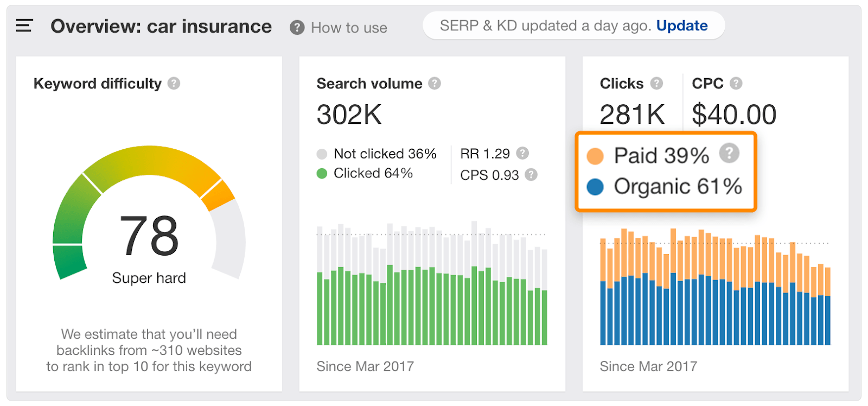The width and height of the screenshot is (868, 406).
Task: Click the Search volume help icon
Action: click(x=435, y=83)
